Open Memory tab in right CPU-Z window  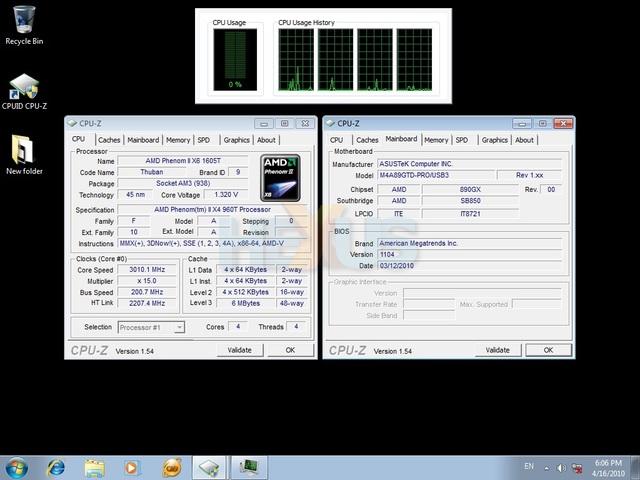click(x=436, y=140)
